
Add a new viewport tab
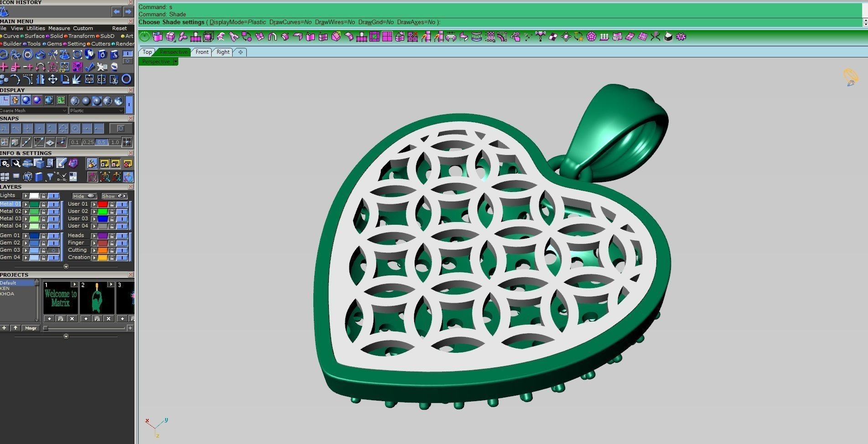tap(240, 52)
